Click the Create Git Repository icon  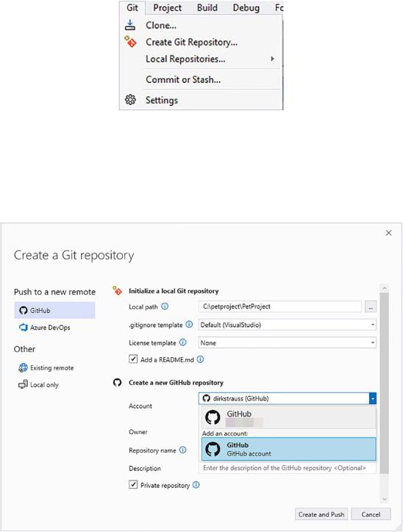pos(130,42)
